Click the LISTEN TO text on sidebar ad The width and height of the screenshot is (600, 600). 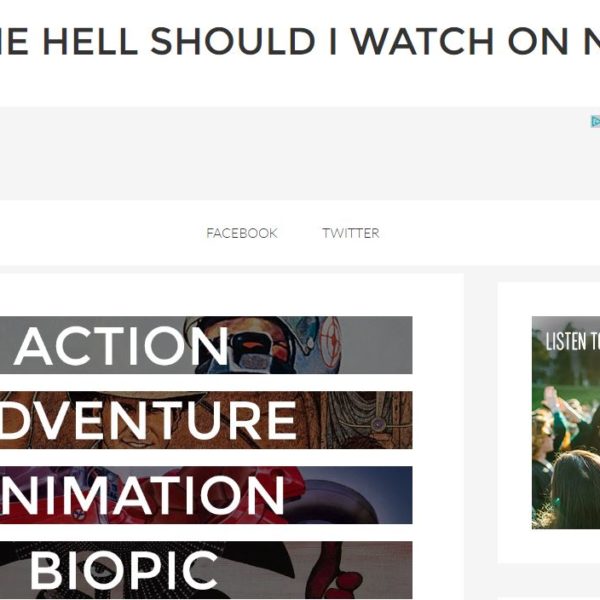coord(572,341)
